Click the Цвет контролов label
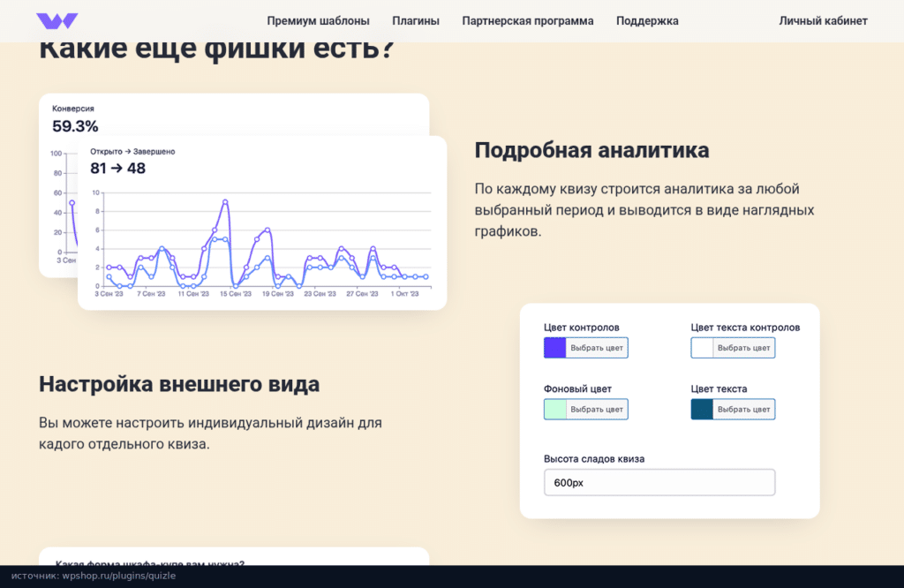This screenshot has width=904, height=588. (581, 328)
